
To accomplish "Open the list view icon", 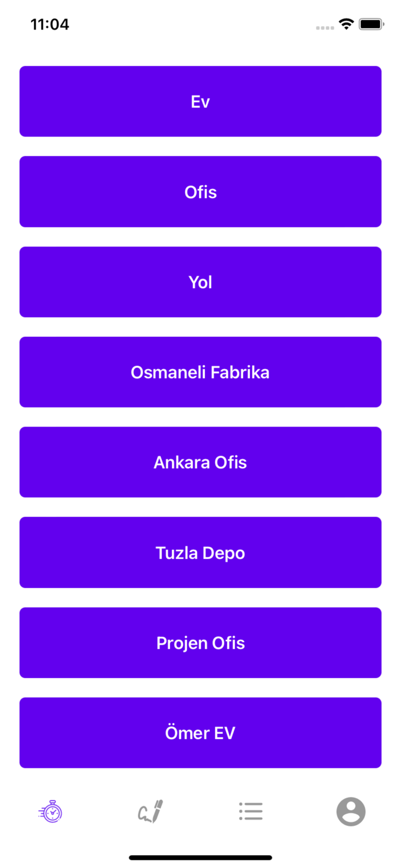I will pos(251,811).
